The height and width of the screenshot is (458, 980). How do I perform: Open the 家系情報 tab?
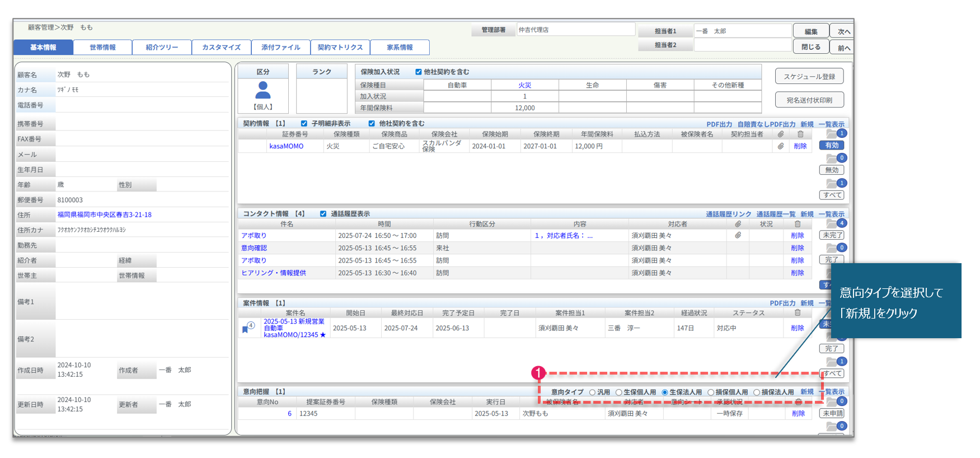coord(400,48)
